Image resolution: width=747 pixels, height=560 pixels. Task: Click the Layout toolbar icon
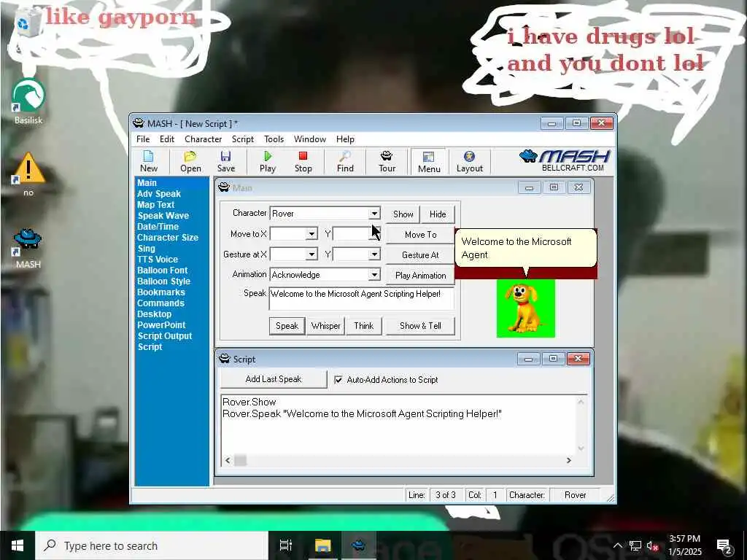[x=469, y=162]
